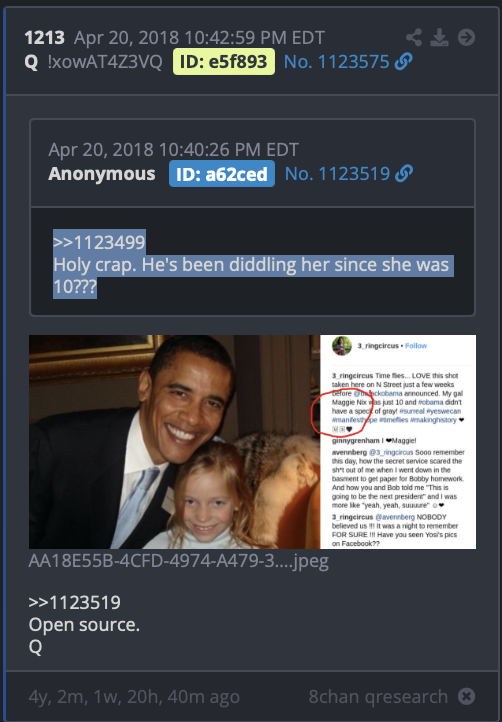Image resolution: width=502 pixels, height=722 pixels.
Task: Click the post number 1213
Action: (45, 38)
